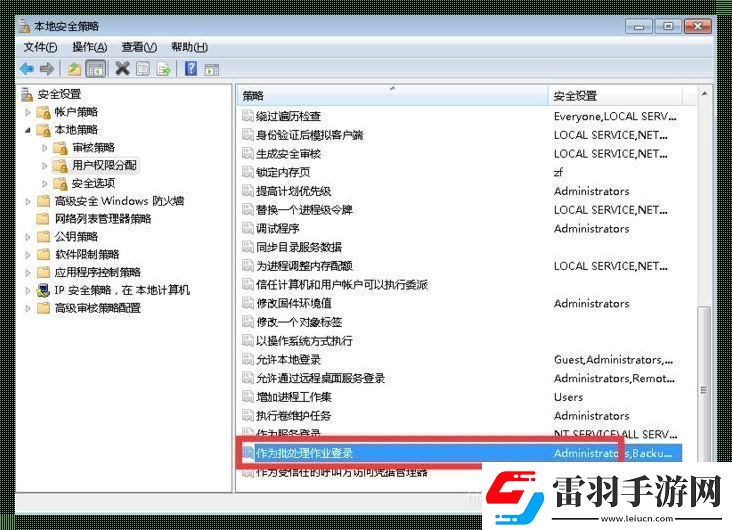Image resolution: width=732 pixels, height=530 pixels.
Task: Click the policy icon beside 允许本地登录
Action: click(x=247, y=359)
